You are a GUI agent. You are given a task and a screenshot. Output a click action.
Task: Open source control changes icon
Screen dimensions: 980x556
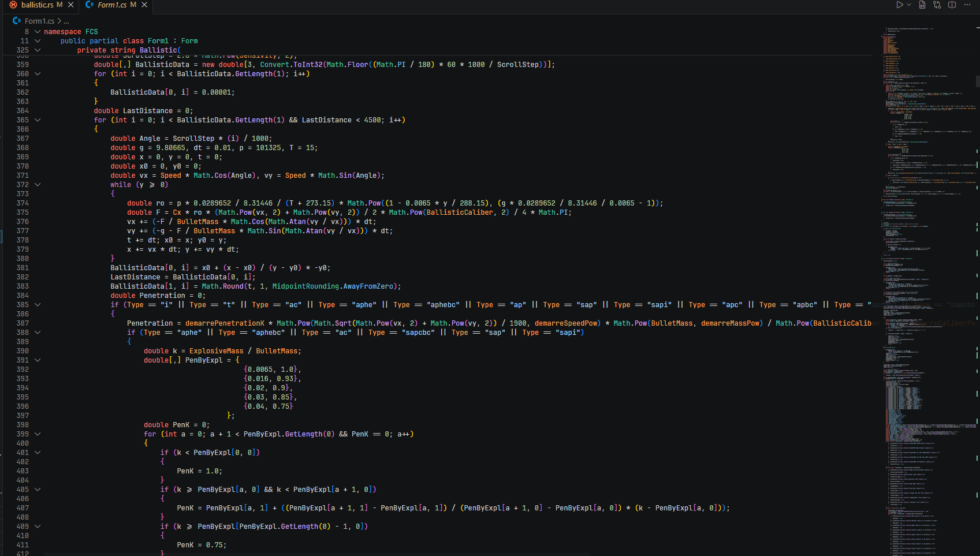tap(937, 5)
